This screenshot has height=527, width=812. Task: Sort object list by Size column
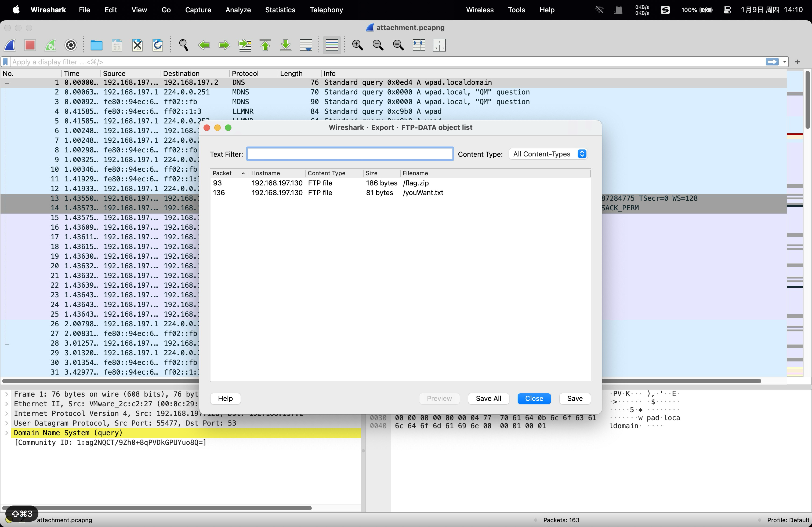click(x=382, y=173)
